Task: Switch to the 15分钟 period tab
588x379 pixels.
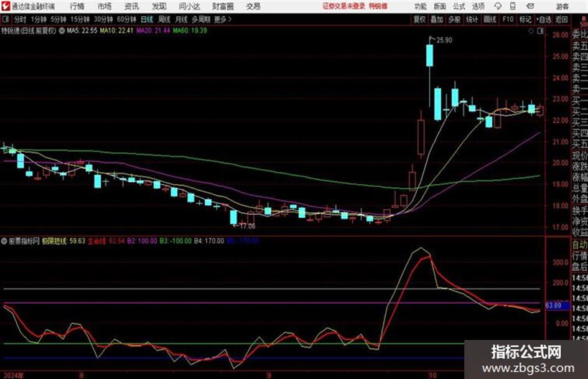Action: tap(80, 19)
